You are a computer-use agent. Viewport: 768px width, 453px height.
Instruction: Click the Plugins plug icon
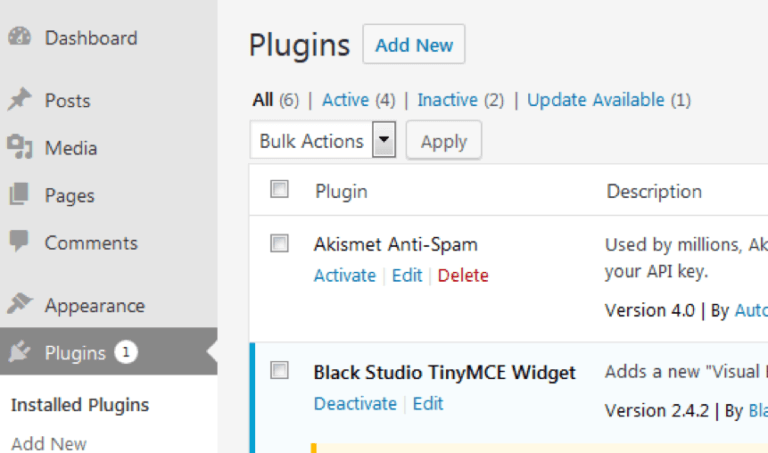click(20, 352)
